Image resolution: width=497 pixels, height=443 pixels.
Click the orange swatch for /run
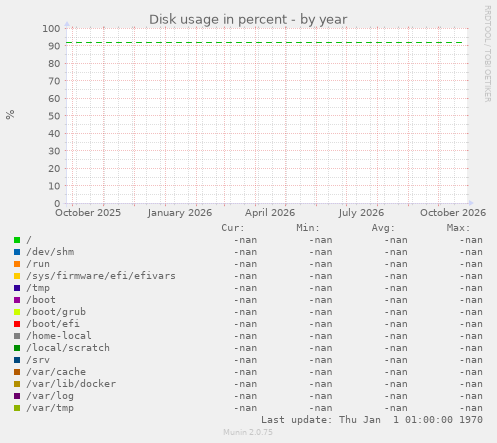pyautogui.click(x=17, y=264)
